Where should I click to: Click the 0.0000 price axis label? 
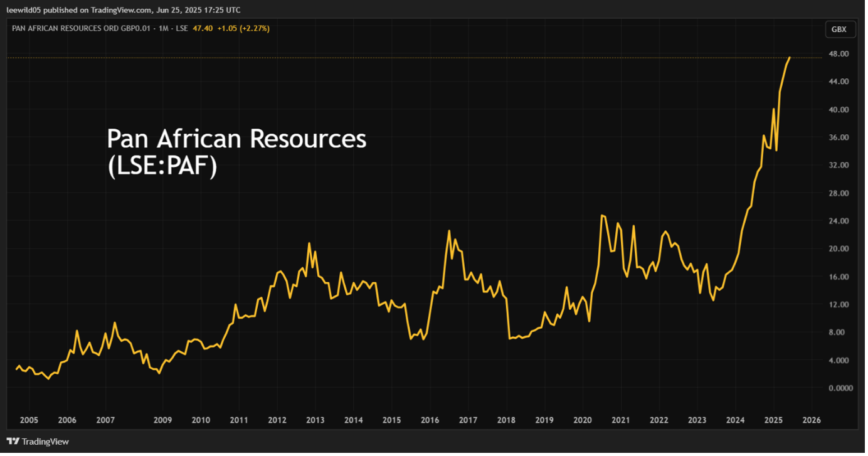coord(842,388)
